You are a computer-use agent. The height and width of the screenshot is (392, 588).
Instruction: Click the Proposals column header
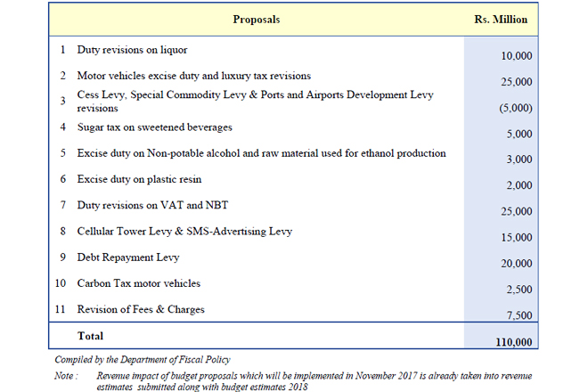click(256, 19)
